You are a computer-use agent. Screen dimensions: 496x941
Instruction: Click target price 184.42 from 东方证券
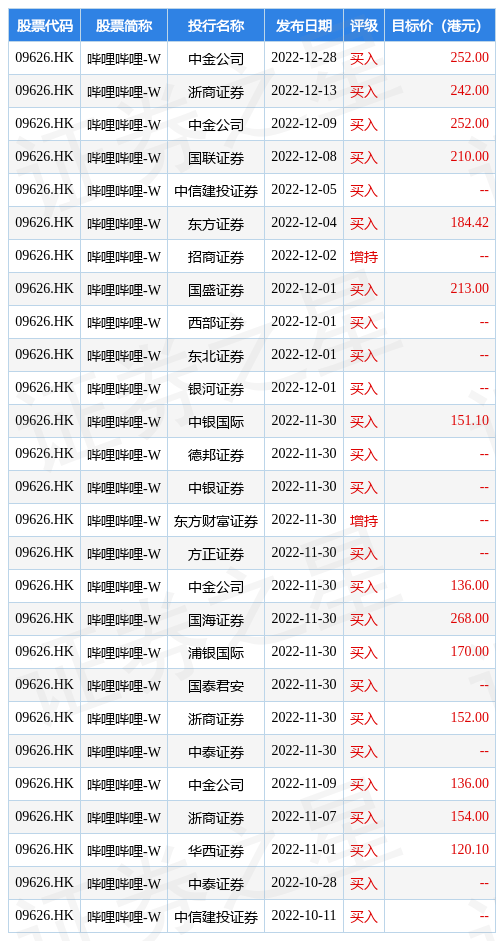click(x=470, y=223)
